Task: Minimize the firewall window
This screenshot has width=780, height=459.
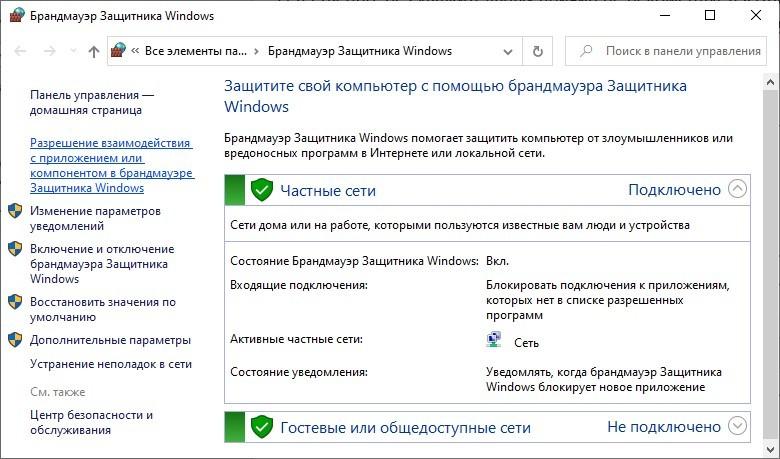Action: (x=665, y=15)
